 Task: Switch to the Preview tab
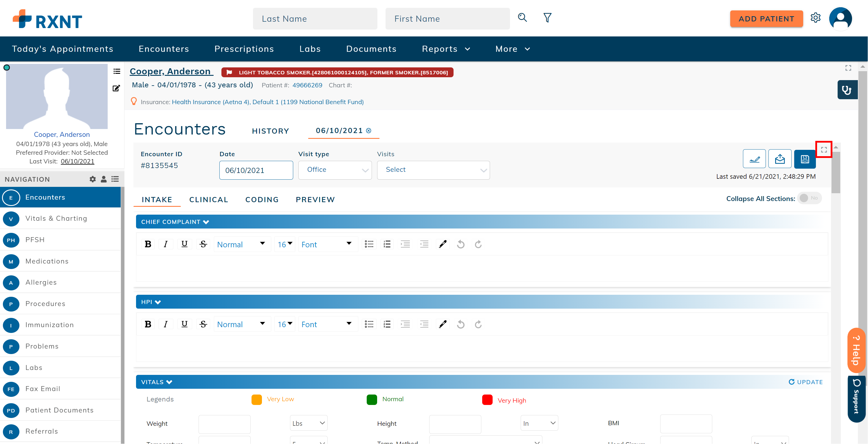pos(315,200)
